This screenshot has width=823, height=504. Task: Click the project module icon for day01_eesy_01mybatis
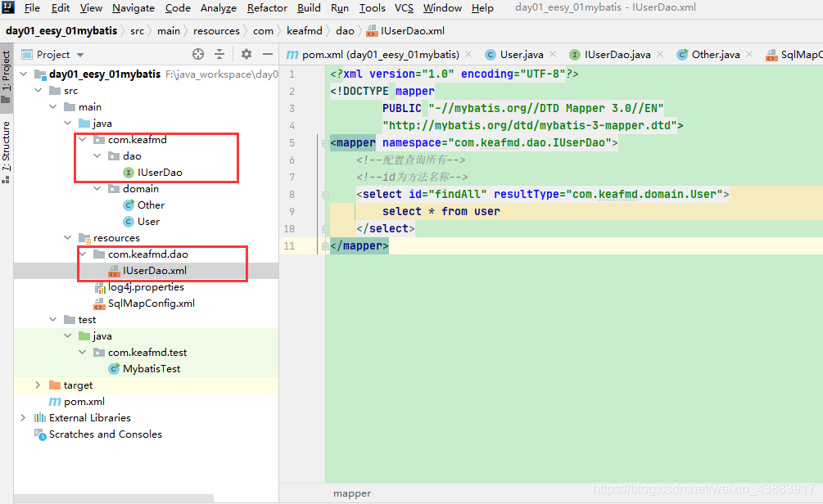(40, 74)
